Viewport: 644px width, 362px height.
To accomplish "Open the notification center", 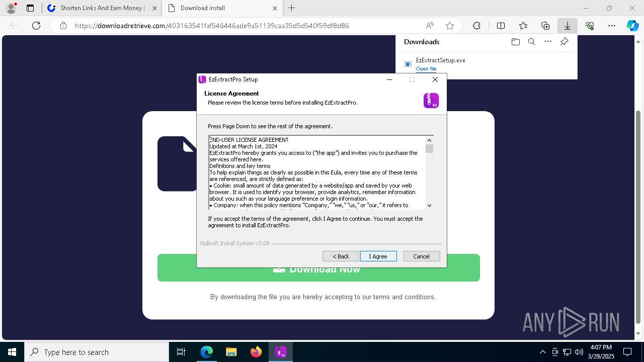I will (x=627, y=352).
